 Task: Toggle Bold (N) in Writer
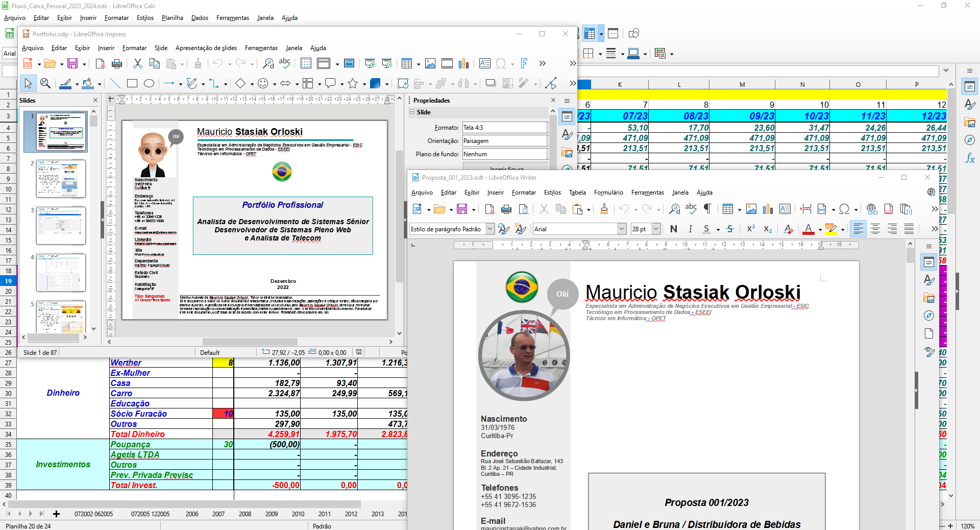click(x=674, y=229)
